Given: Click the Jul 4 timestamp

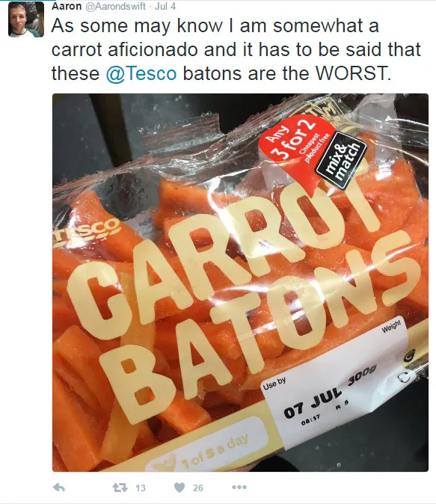Looking at the screenshot, I should click(165, 6).
